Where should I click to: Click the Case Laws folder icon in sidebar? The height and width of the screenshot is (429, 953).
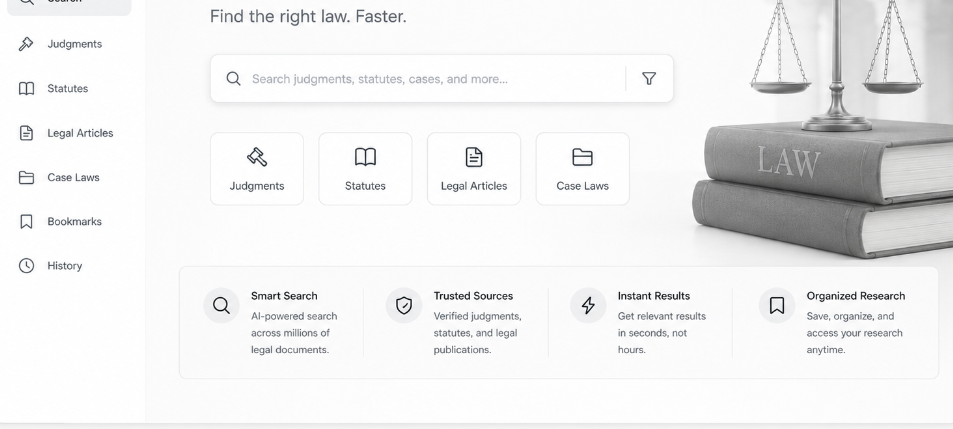[26, 177]
